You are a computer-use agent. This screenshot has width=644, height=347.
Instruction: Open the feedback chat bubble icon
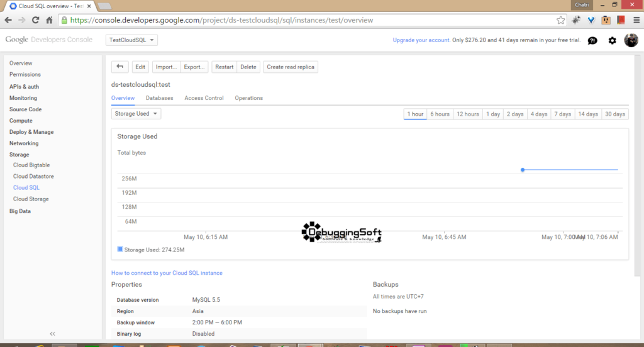point(592,40)
